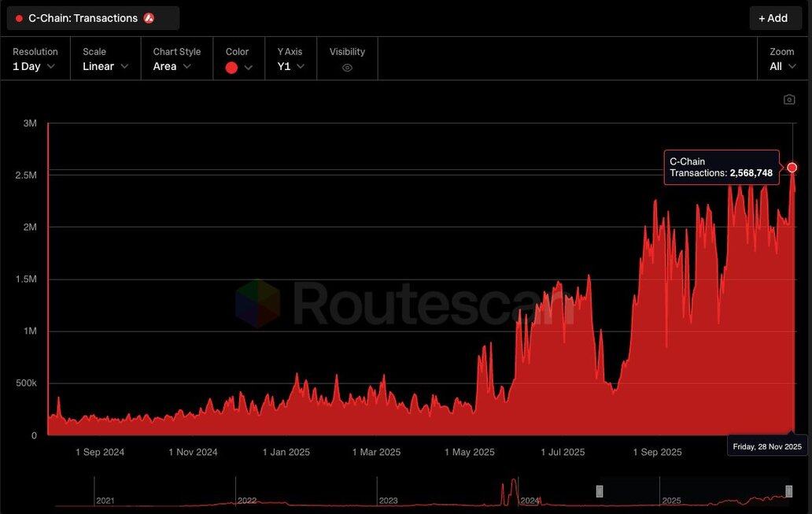Expand the Scale Linear dropdown
This screenshot has height=514, width=812.
(x=105, y=66)
